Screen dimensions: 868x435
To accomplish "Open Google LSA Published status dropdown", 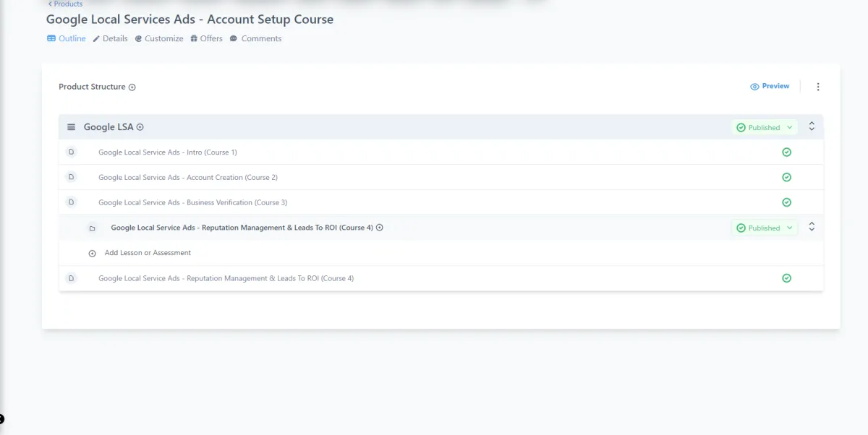I will click(x=765, y=127).
